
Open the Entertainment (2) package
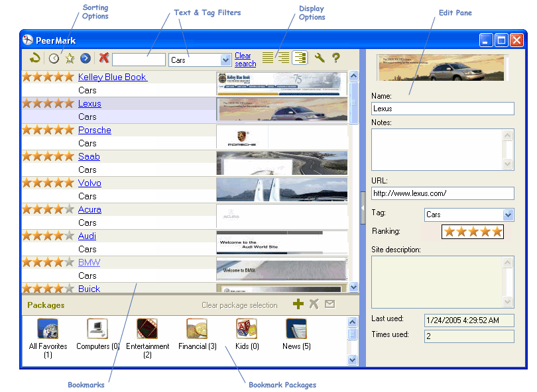147,338
